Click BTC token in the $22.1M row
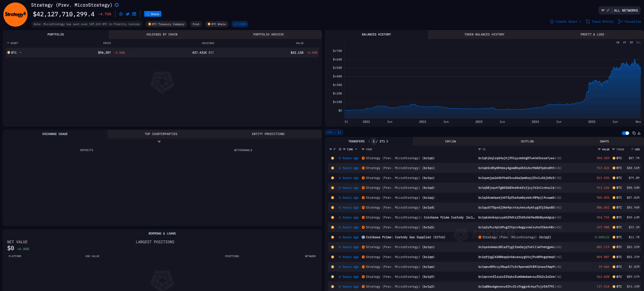644x291 pixels. [x=617, y=228]
